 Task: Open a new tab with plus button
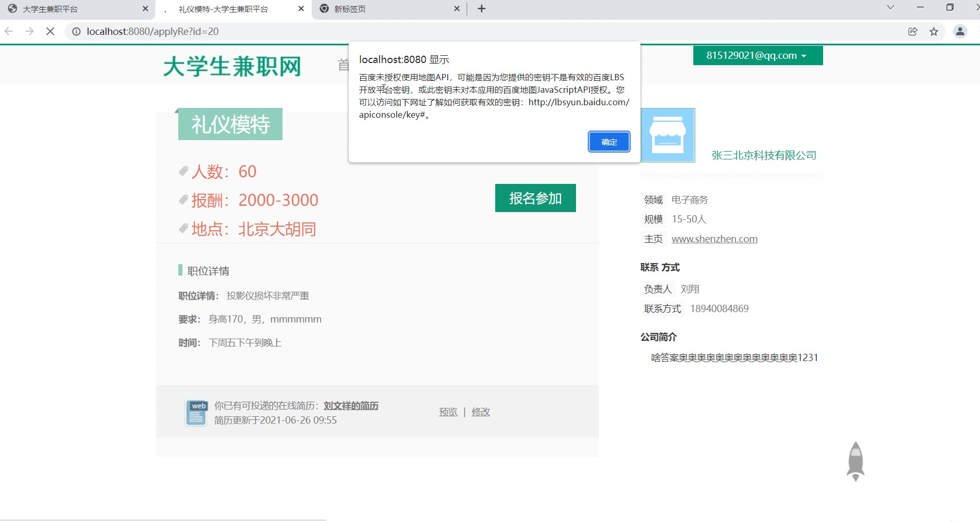(x=481, y=9)
